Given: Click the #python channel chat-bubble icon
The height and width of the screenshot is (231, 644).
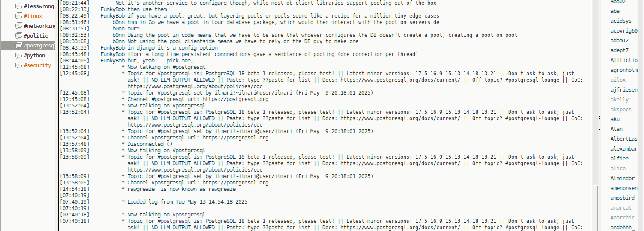Looking at the screenshot, I should (18, 56).
